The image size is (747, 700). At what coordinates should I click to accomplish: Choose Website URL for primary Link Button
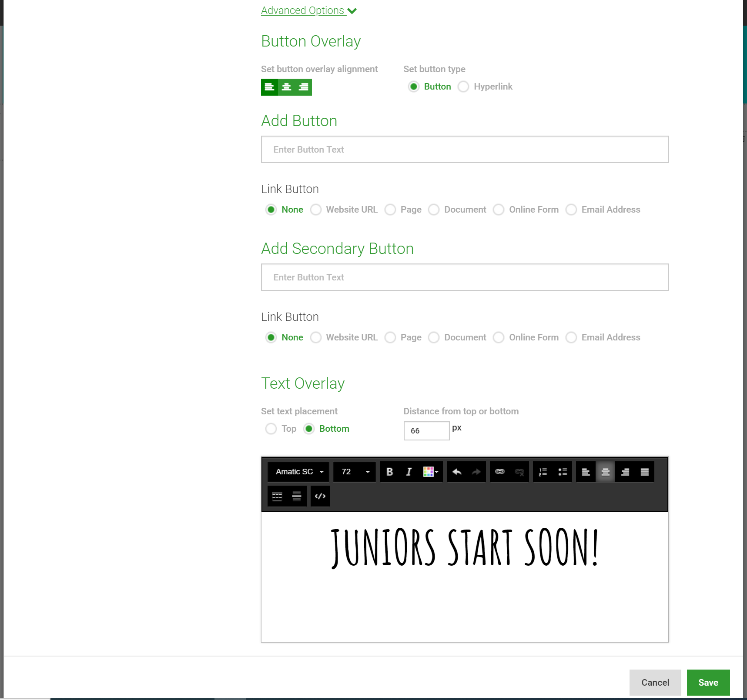[x=316, y=210]
